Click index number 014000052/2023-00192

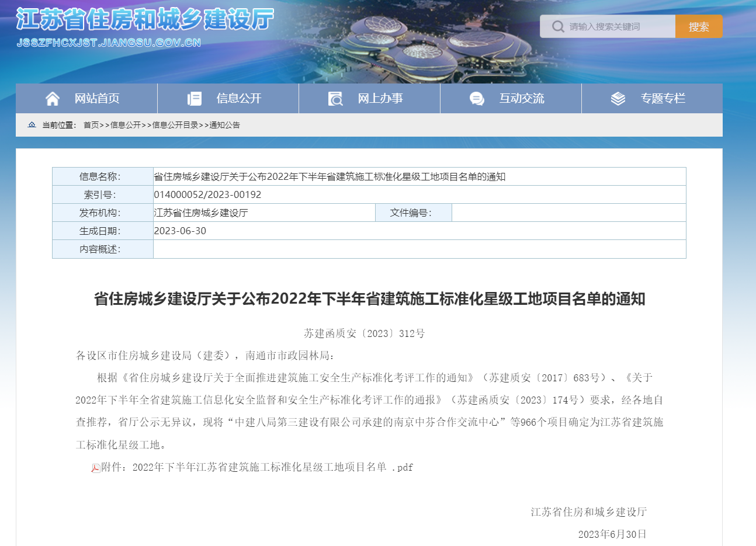coord(207,194)
